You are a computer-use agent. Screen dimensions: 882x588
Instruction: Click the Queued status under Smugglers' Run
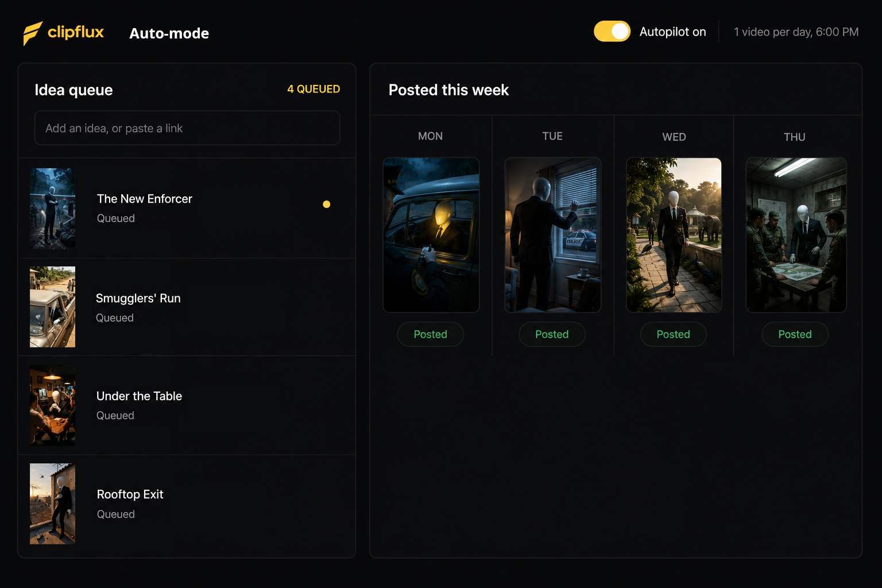(x=114, y=318)
